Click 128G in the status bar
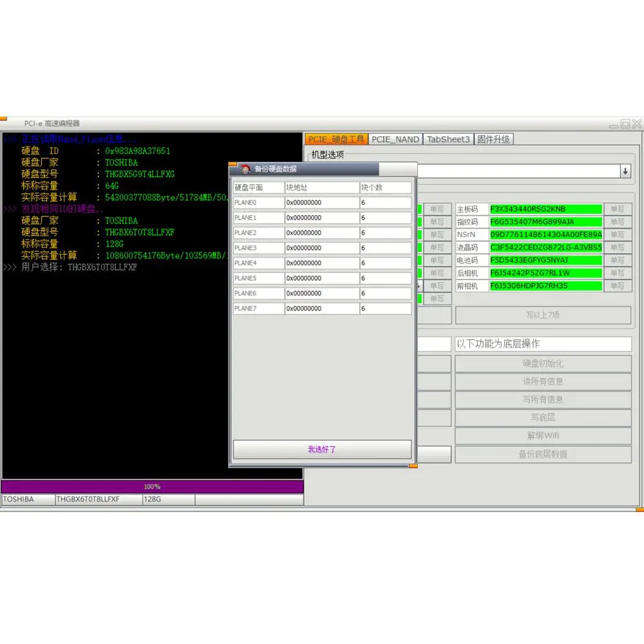 168,500
